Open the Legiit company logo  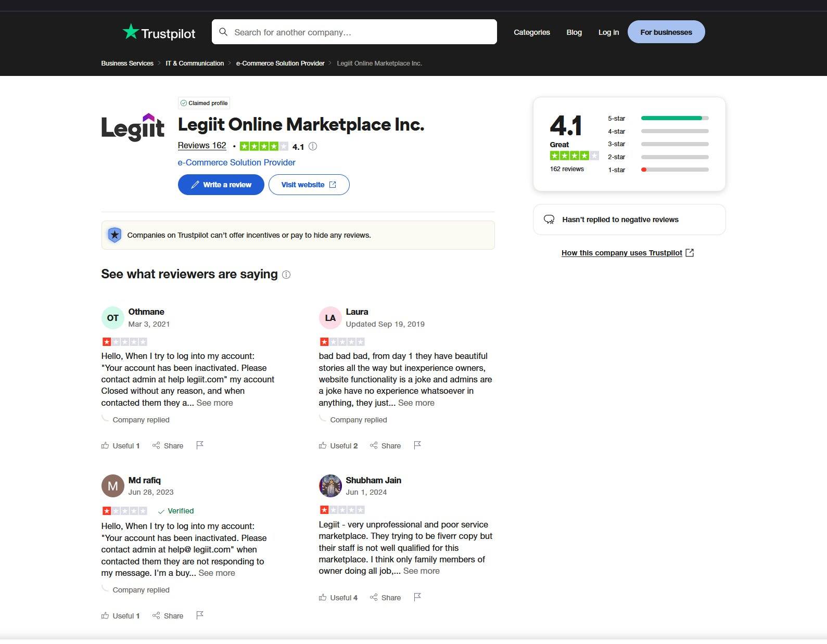pyautogui.click(x=133, y=127)
